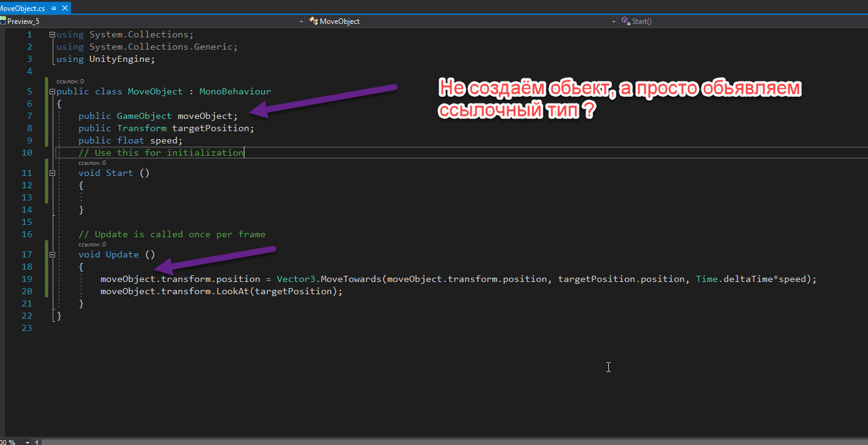Click 'UnityEngine' on line 3
868x445 pixels.
point(119,59)
